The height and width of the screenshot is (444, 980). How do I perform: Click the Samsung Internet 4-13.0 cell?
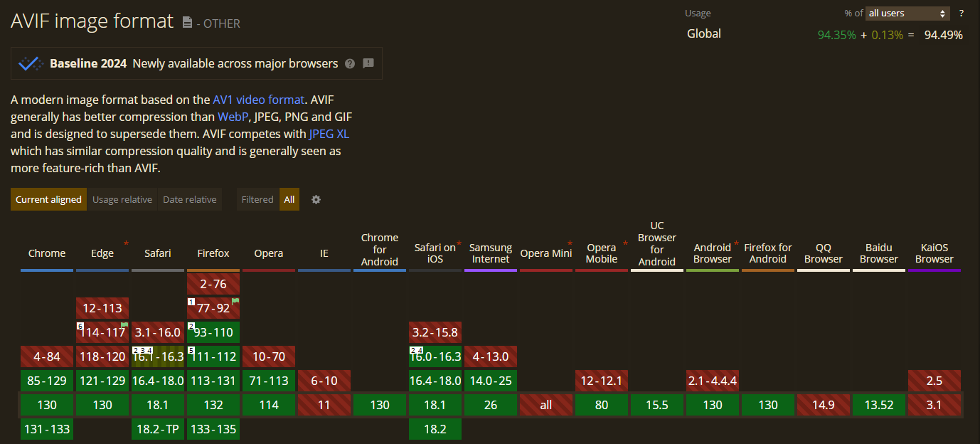[491, 356]
